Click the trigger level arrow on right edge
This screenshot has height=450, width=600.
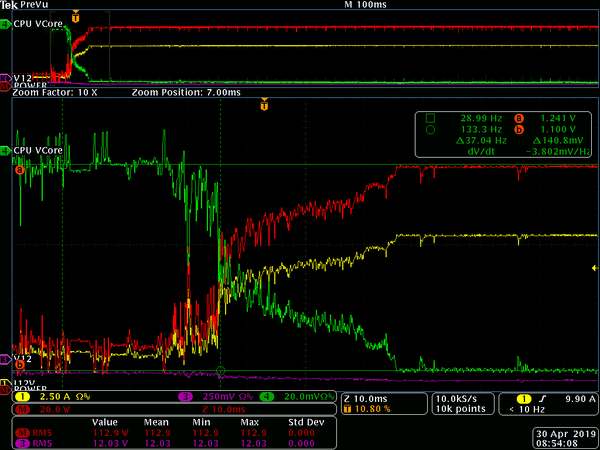click(x=595, y=268)
